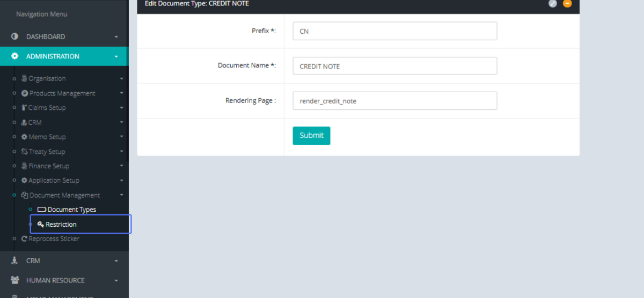Expand the Organisation submenu arrow
The width and height of the screenshot is (644, 298).
[122, 79]
